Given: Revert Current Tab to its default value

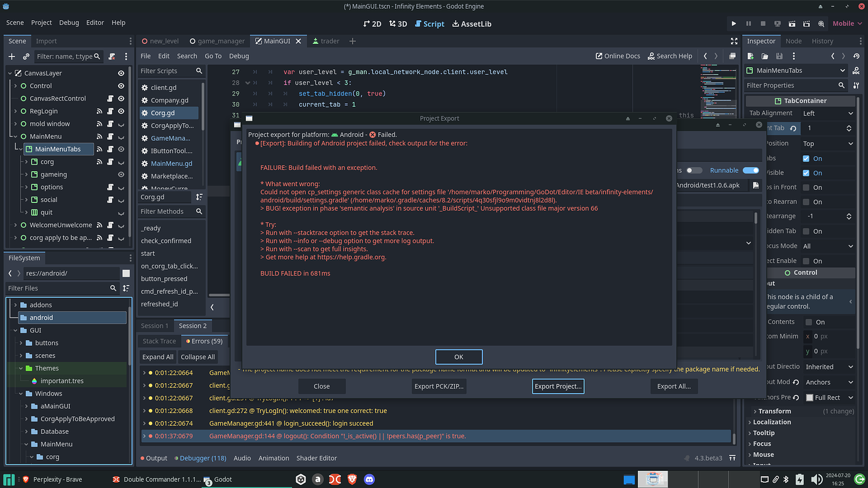Looking at the screenshot, I should [x=793, y=128].
